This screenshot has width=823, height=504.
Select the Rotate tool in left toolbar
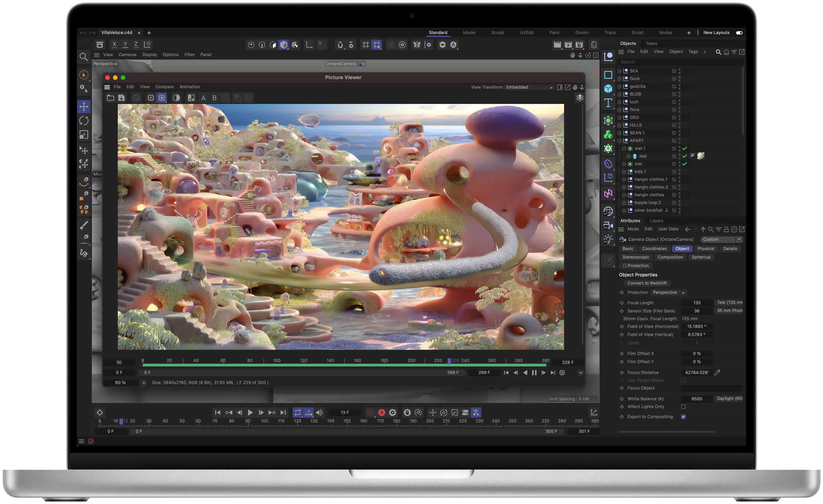84,120
